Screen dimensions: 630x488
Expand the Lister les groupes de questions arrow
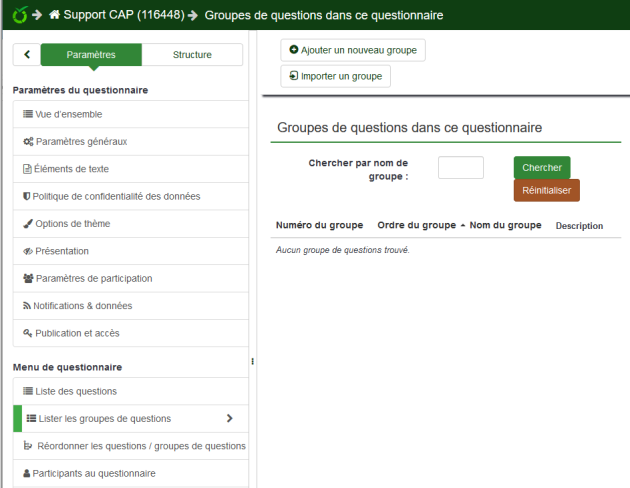click(x=229, y=418)
